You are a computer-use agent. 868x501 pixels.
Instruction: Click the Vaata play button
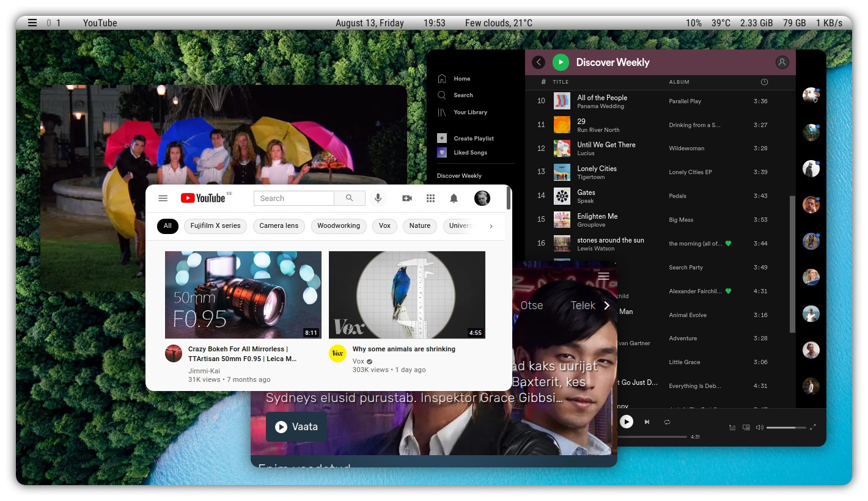pos(296,426)
